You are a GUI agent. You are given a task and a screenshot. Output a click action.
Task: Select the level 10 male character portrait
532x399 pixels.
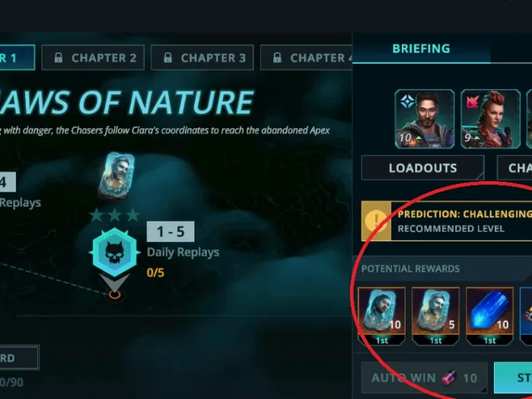[x=425, y=118]
